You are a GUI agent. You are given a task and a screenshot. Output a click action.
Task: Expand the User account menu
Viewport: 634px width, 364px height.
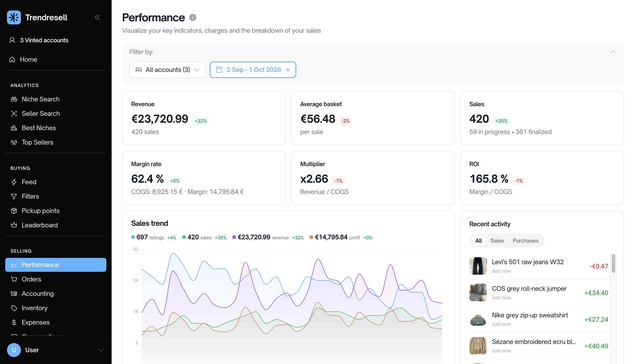click(x=101, y=350)
